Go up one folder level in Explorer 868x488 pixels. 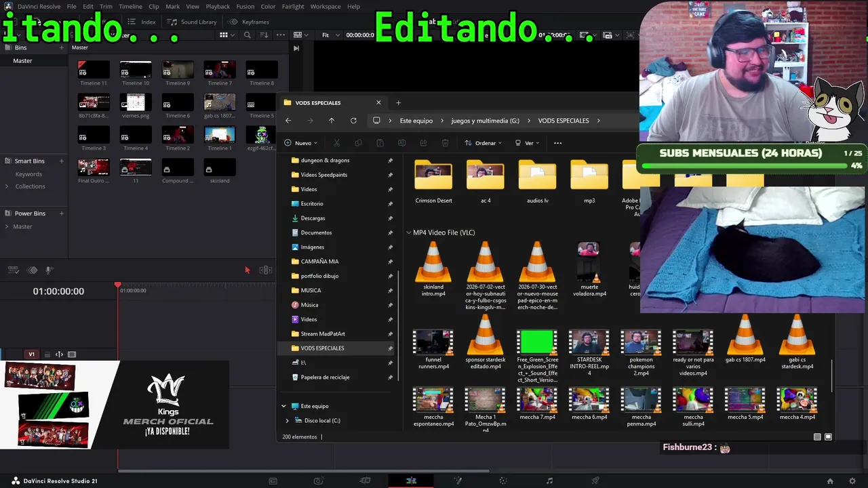(x=332, y=121)
